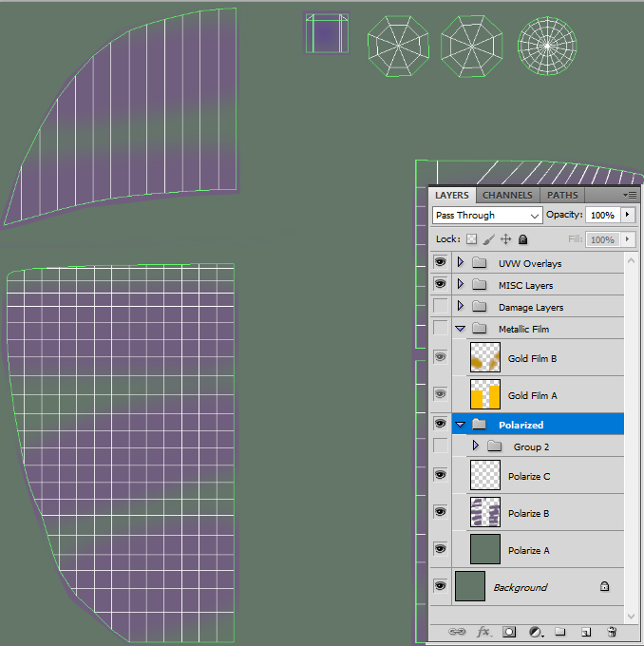Switch to the Paths tab

562,196
